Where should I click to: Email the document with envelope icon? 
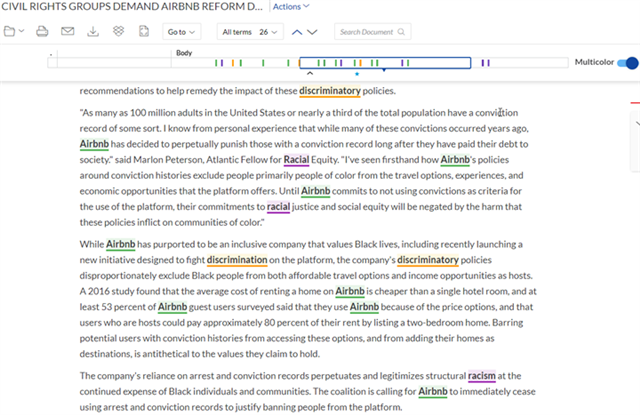coord(67,31)
